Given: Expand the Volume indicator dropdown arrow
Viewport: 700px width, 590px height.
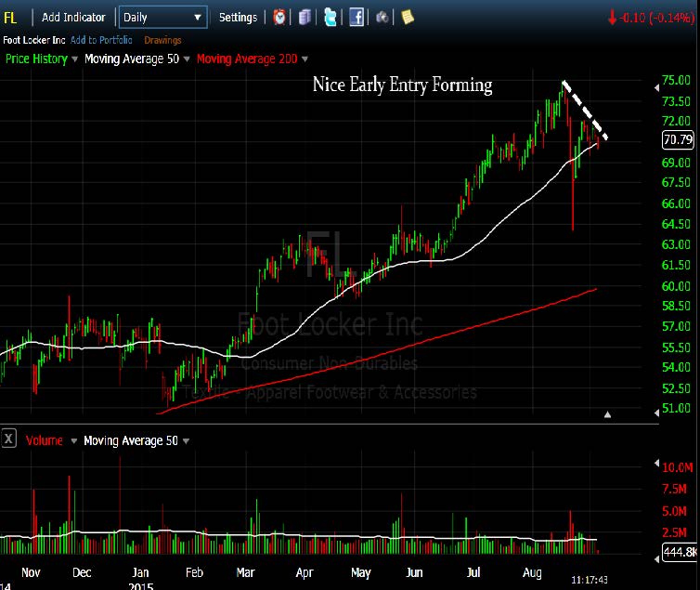Looking at the screenshot, I should [74, 440].
